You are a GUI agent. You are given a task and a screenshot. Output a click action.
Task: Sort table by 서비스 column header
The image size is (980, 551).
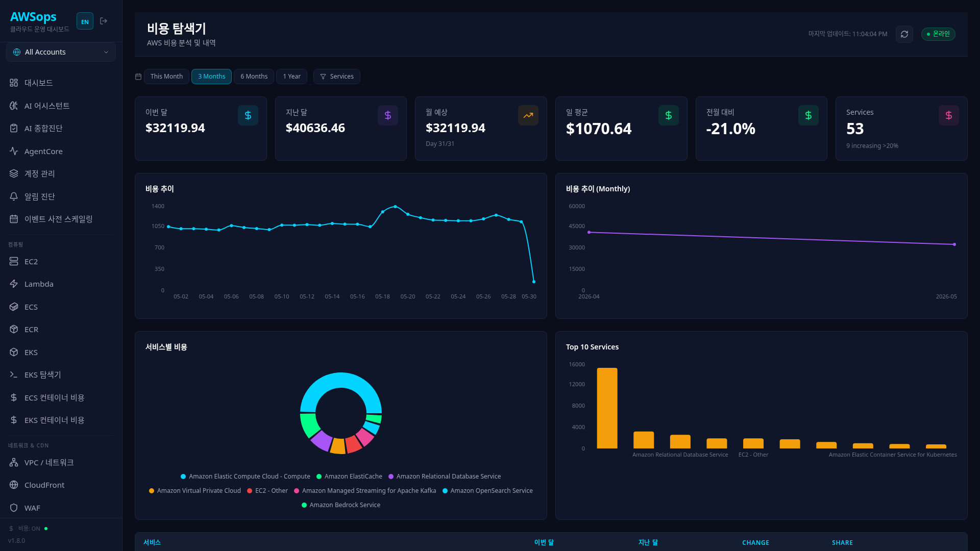click(x=152, y=542)
